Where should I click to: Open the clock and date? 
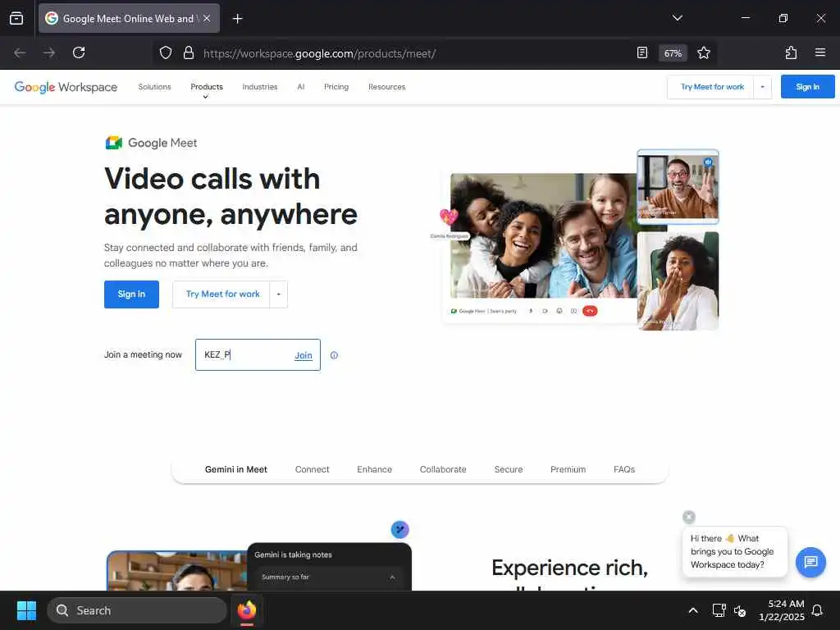781,610
